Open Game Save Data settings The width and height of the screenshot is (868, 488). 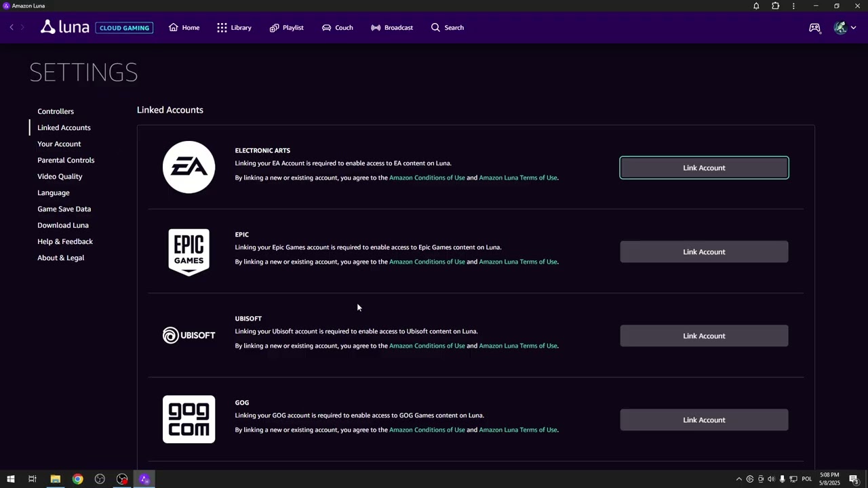click(64, 209)
